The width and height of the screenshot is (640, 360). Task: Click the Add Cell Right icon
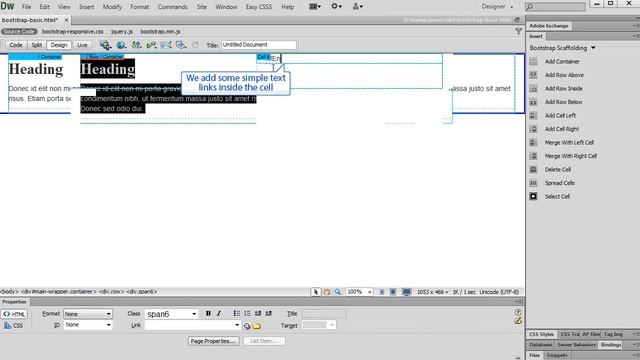(533, 129)
